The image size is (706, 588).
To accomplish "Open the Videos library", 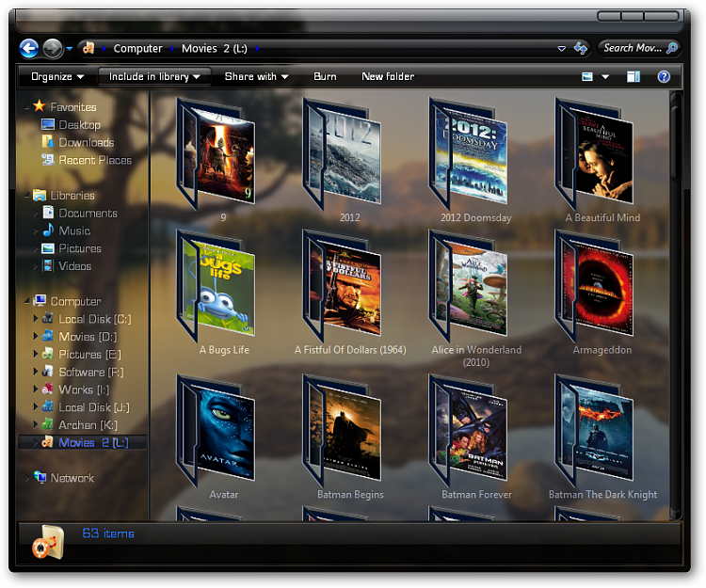I will click(x=74, y=266).
